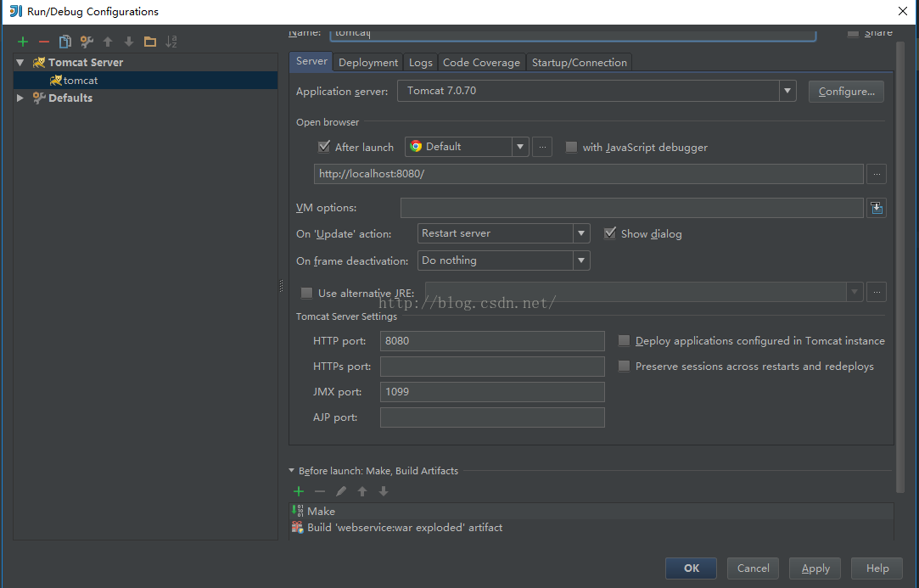Screen dimensions: 919x588
Task: Click the Chrome icon in browser selector
Action: coord(416,147)
